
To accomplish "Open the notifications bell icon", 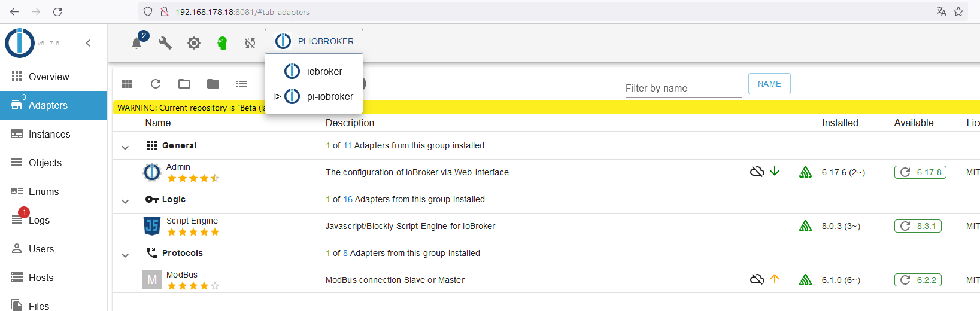I will [x=136, y=43].
